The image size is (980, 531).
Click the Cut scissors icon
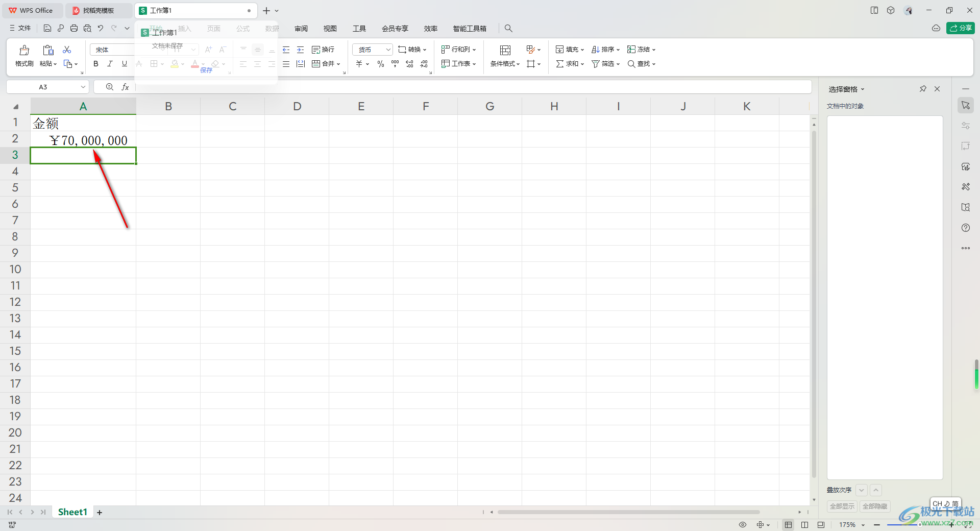click(x=67, y=50)
